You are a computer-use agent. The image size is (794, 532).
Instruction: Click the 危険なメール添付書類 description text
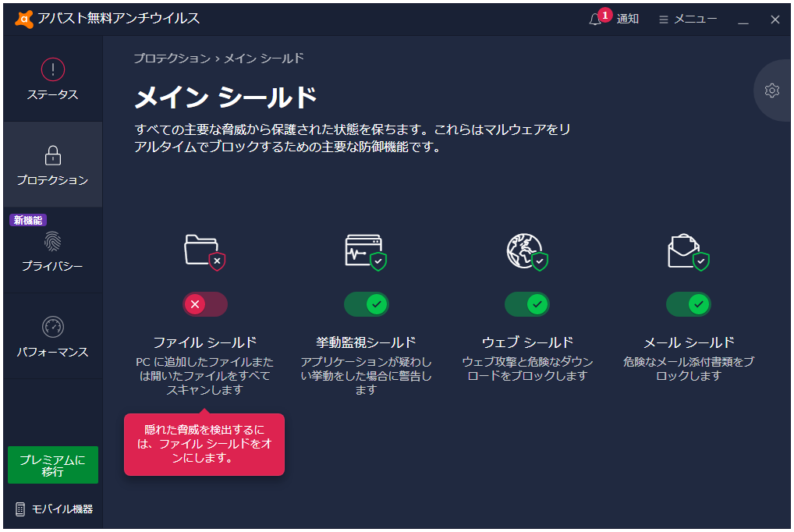[688, 369]
